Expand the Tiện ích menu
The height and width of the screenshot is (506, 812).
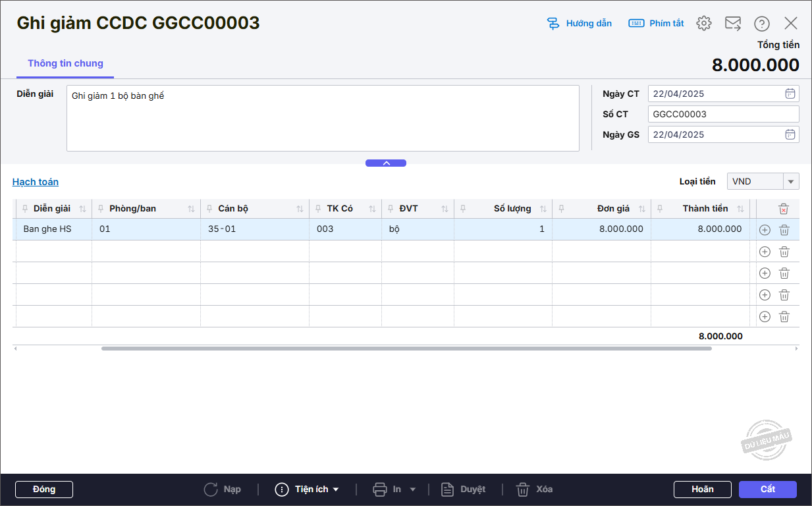coord(308,490)
